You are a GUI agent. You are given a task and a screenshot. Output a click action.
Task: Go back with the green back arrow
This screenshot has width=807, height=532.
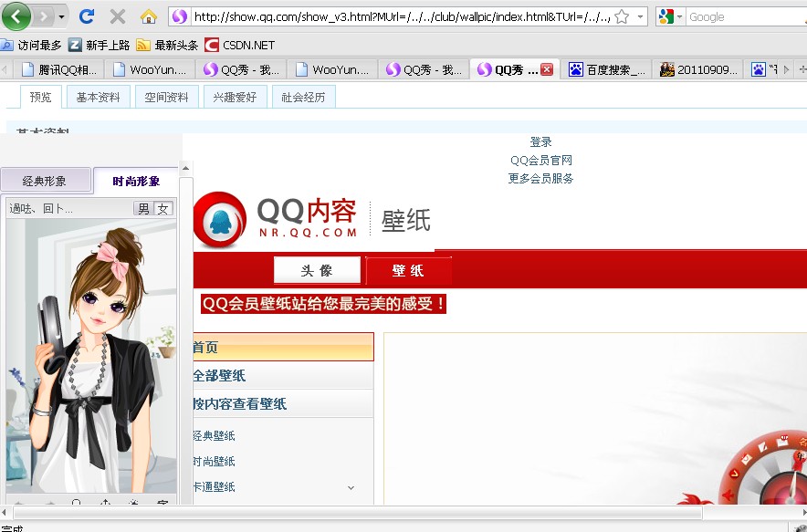[x=16, y=16]
